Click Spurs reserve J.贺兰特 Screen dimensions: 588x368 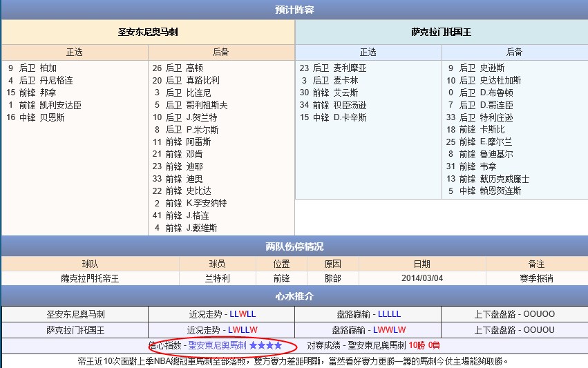point(202,117)
